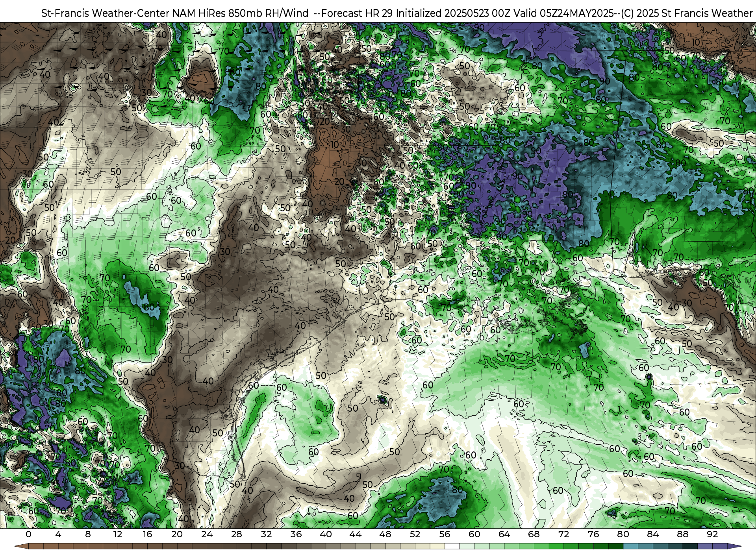Click the "12" label on the color scale legend

coord(117,534)
